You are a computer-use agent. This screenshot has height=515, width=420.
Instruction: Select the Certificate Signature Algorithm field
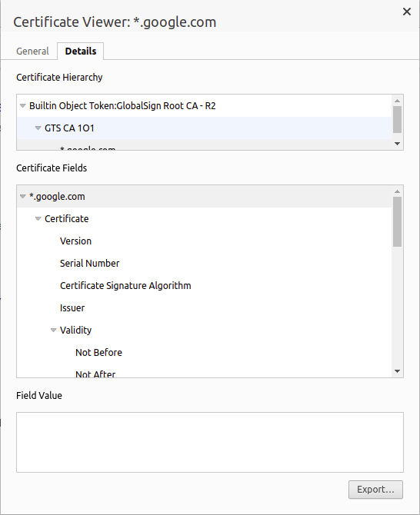point(205,286)
